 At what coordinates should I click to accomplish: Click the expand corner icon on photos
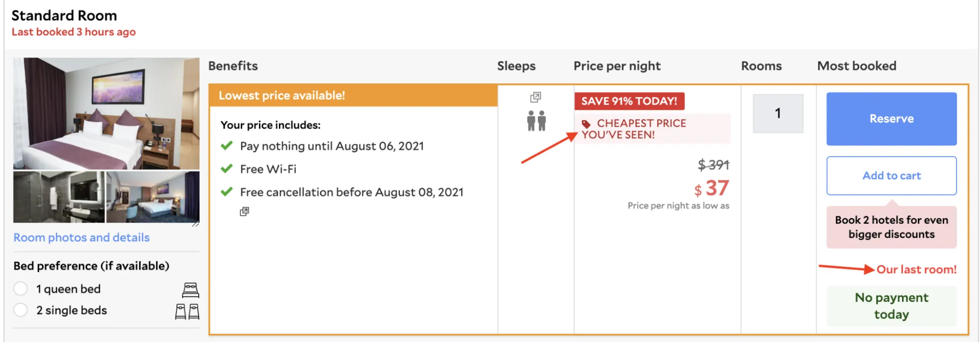[x=196, y=224]
